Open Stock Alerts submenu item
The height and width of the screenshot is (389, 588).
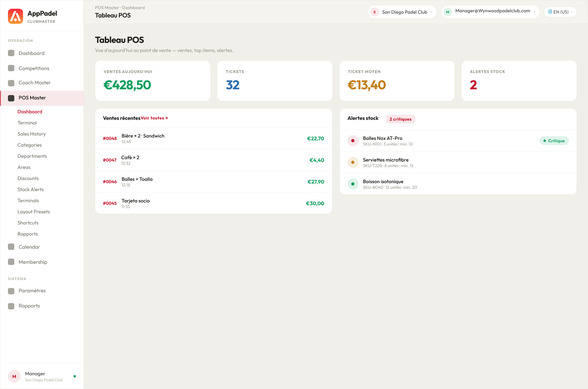click(x=31, y=190)
